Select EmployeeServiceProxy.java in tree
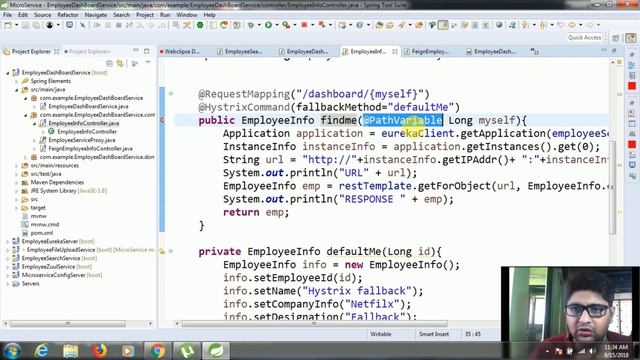This screenshot has height=360, width=640. click(81, 140)
